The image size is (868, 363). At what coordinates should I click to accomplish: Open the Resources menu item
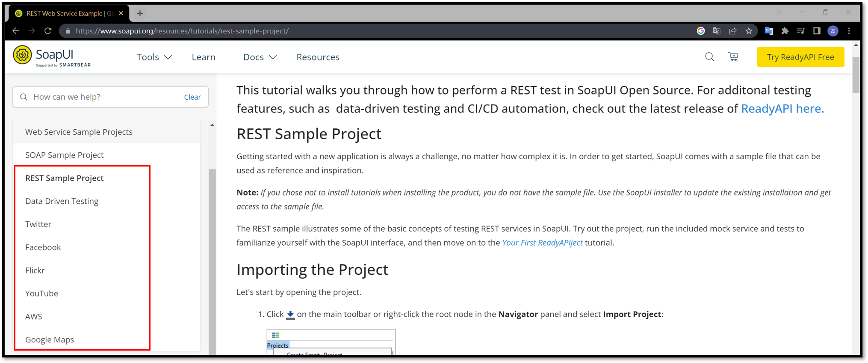click(x=318, y=57)
